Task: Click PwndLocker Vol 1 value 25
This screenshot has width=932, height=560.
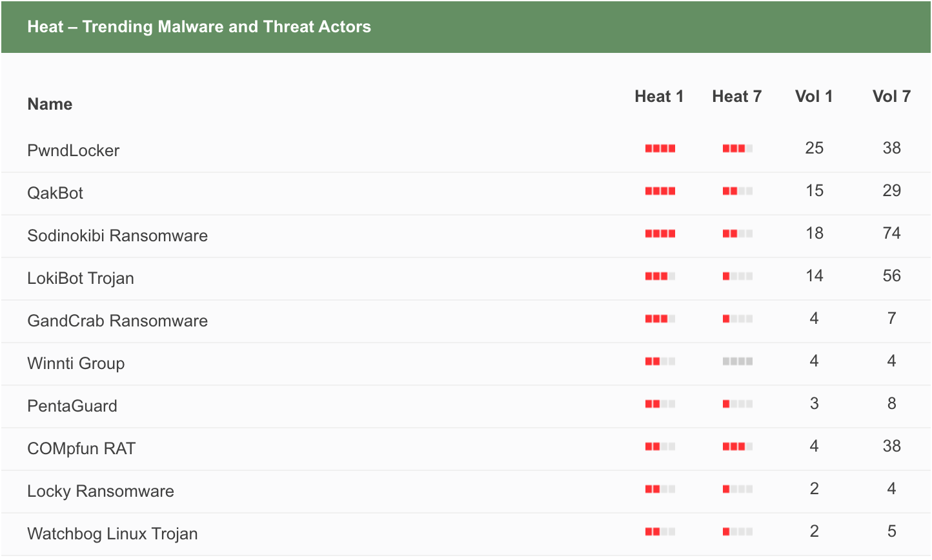Action: pyautogui.click(x=815, y=148)
